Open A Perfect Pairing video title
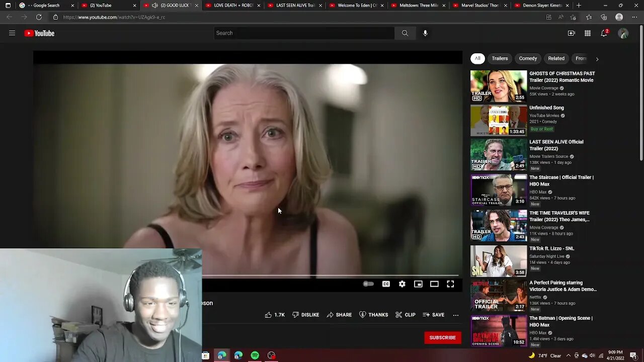Screen dimensions: 644x362 click(x=563, y=286)
